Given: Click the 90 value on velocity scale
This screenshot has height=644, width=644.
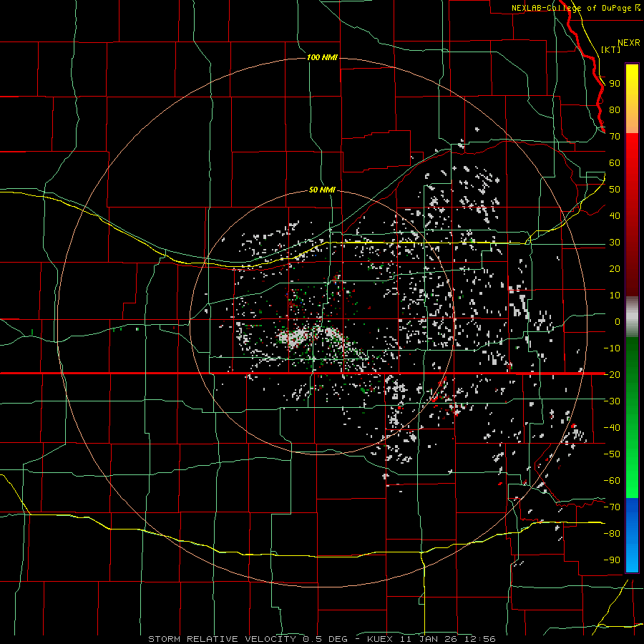Looking at the screenshot, I should pyautogui.click(x=615, y=84).
